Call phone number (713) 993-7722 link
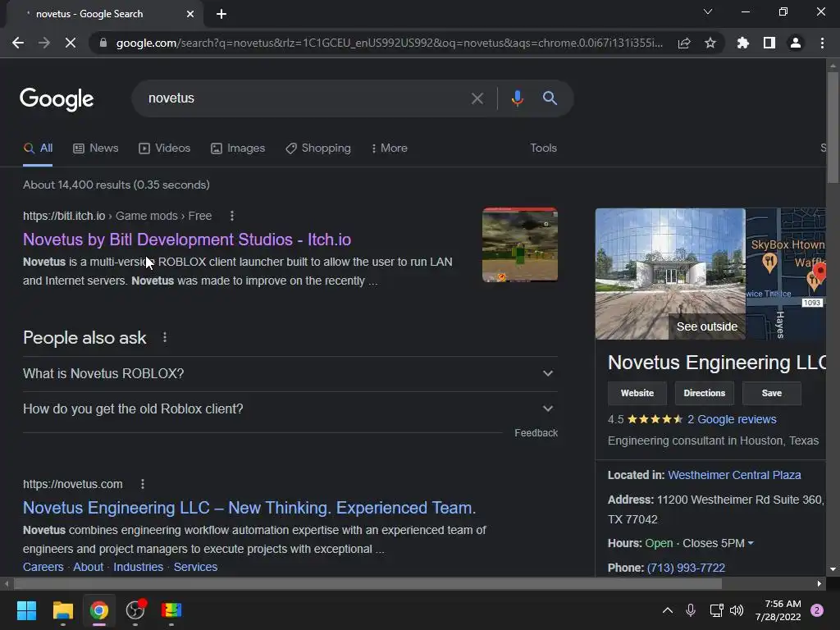Viewport: 840px width, 630px height. click(x=687, y=568)
